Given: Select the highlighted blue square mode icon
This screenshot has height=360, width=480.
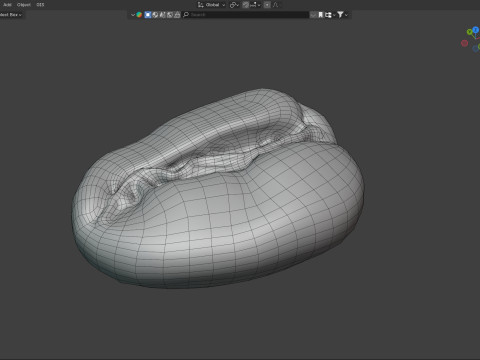Looking at the screenshot, I should click(148, 15).
